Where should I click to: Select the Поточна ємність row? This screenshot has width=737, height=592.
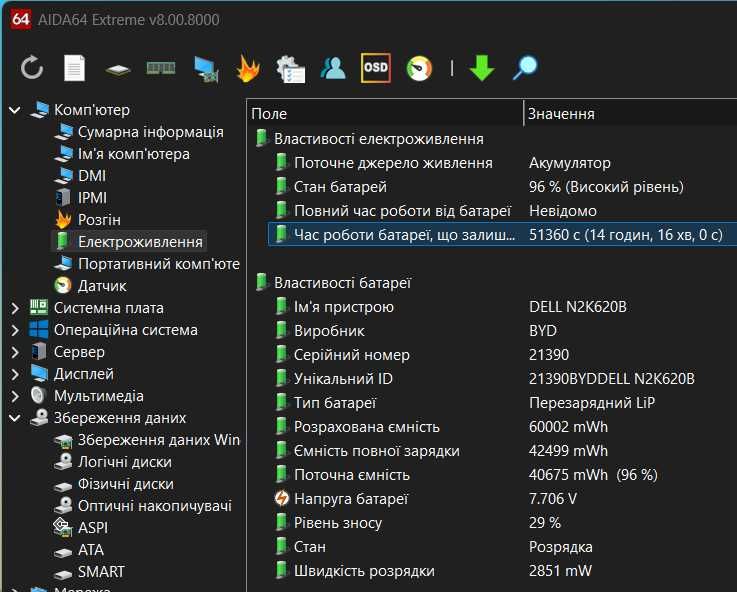click(x=502, y=475)
